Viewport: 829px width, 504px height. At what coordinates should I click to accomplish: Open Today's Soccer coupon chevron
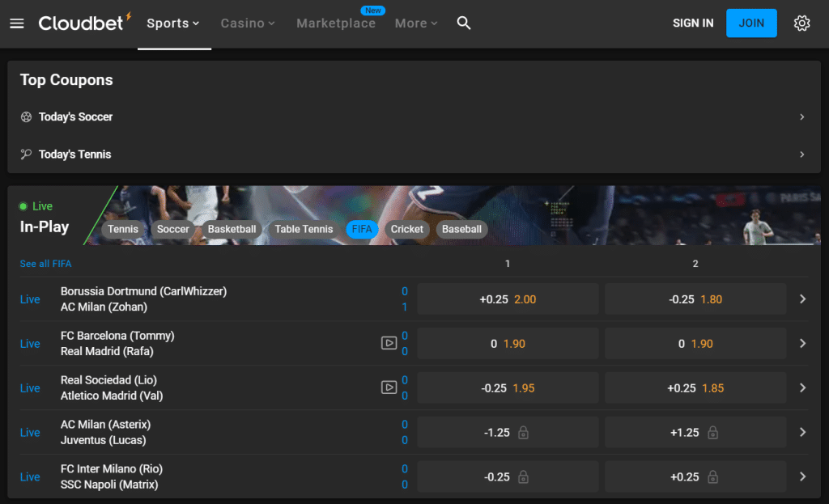click(x=801, y=116)
